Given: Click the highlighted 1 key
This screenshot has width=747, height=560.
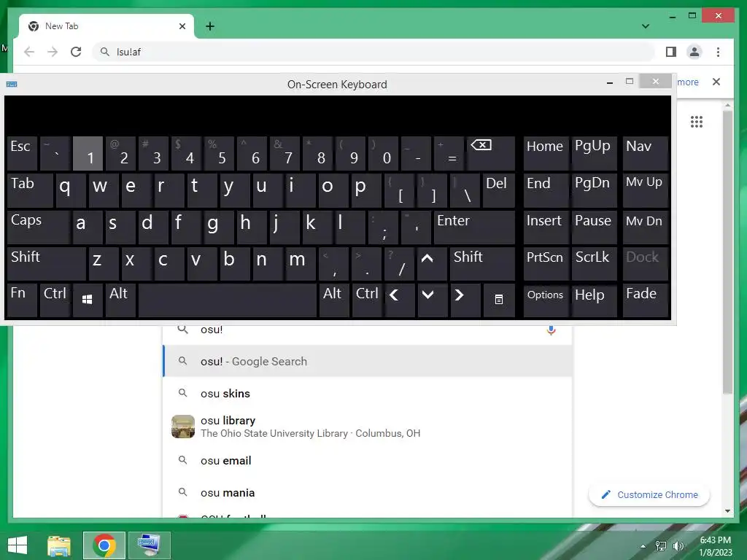Looking at the screenshot, I should point(88,153).
